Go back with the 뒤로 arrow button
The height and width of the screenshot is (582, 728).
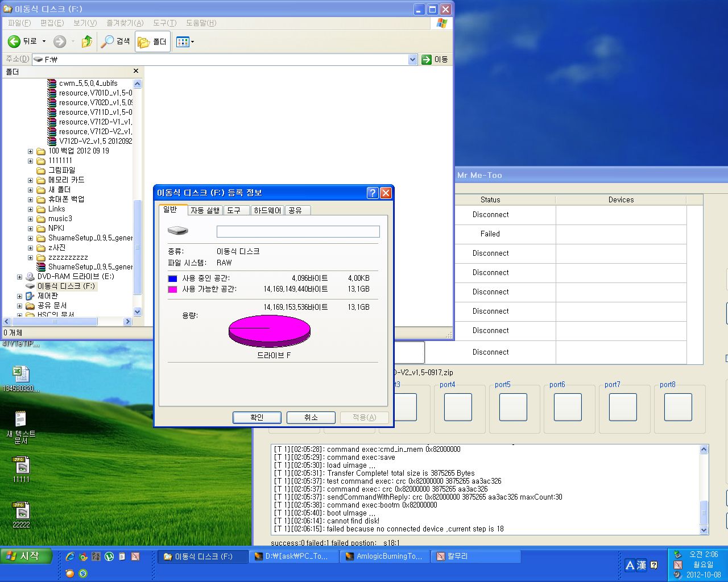22,41
